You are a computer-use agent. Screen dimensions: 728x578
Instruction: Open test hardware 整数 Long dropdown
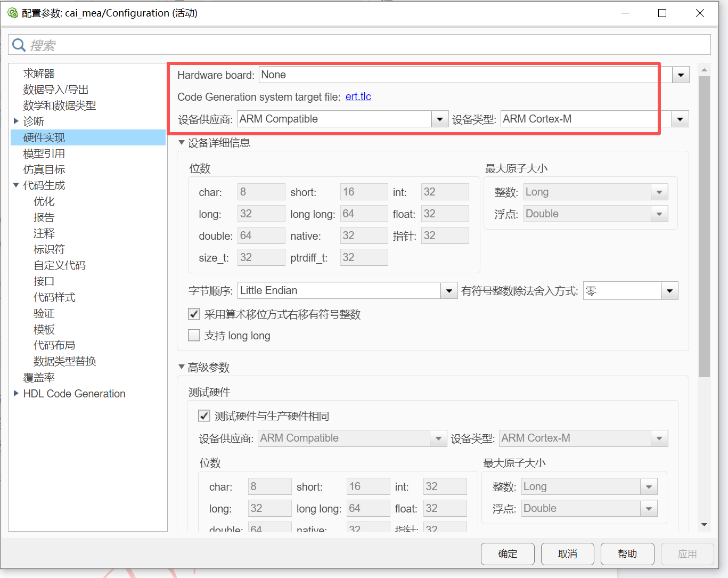click(x=649, y=486)
